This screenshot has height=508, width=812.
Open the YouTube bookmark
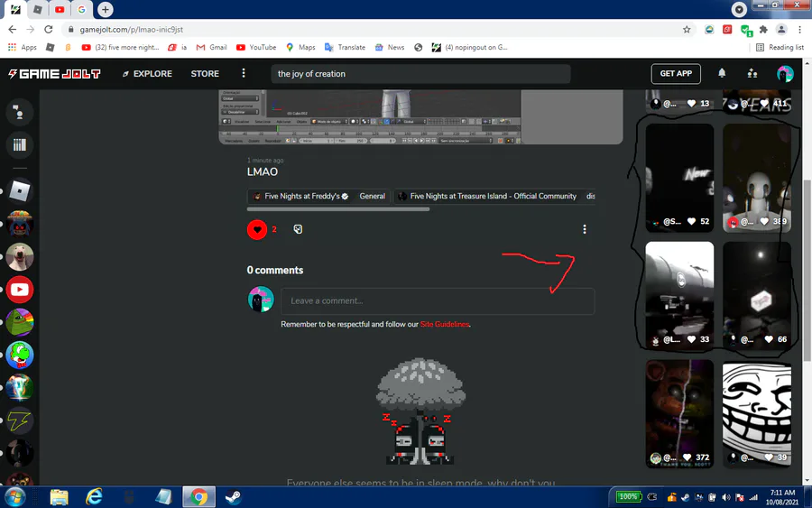[x=256, y=47]
